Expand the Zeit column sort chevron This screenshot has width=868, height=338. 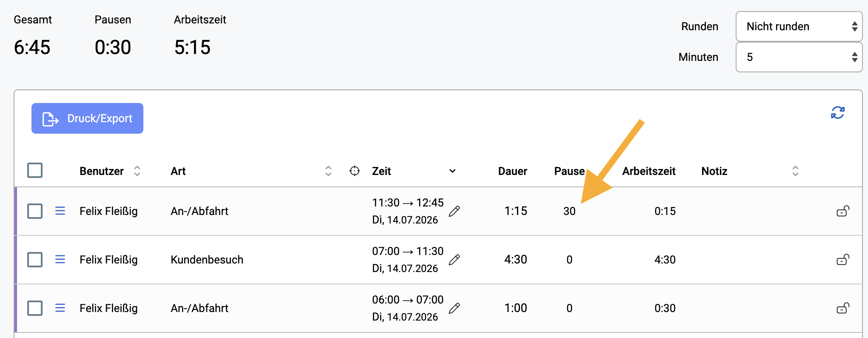tap(452, 171)
